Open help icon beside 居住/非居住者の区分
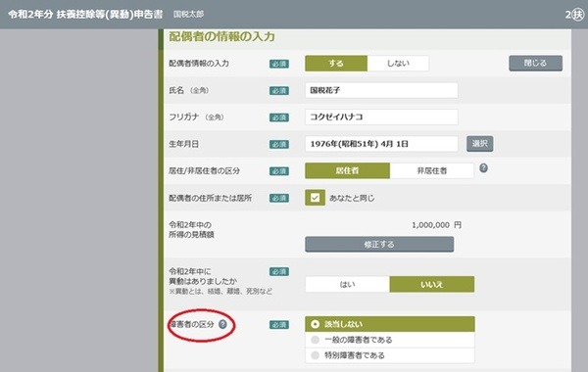The width and height of the screenshot is (588, 372). click(483, 167)
